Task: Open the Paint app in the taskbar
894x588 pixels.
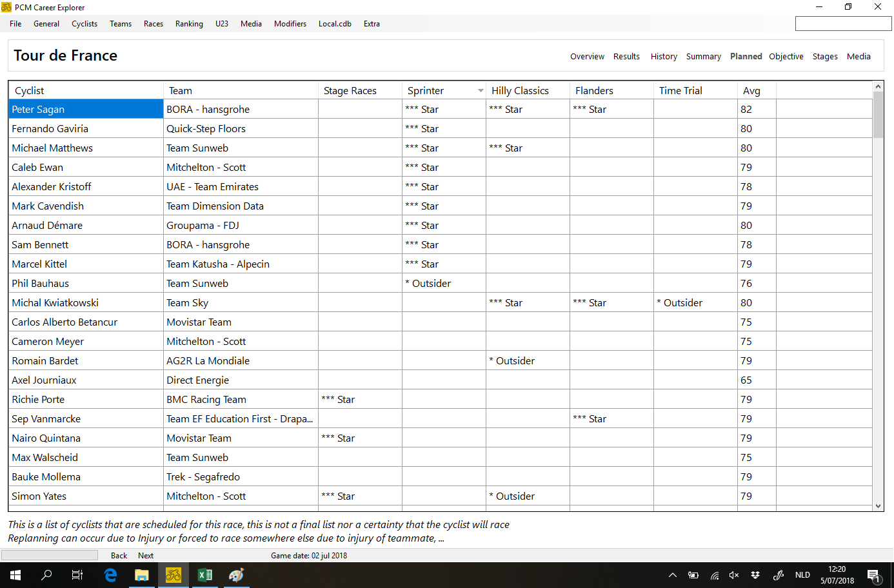Action: point(236,574)
